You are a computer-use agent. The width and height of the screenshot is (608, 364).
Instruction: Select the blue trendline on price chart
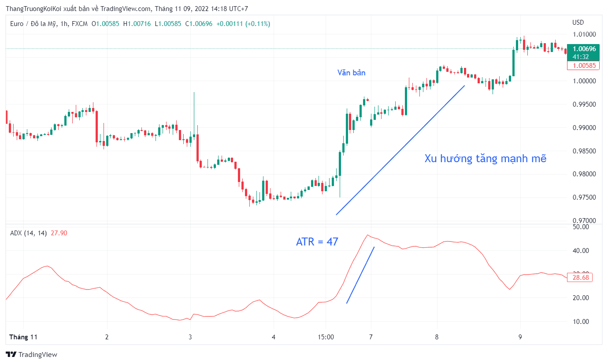click(400, 150)
